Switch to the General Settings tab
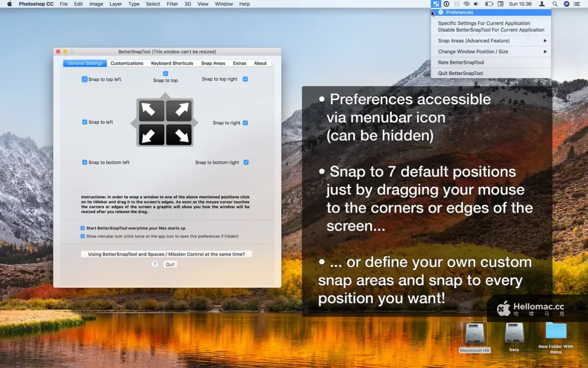 85,63
